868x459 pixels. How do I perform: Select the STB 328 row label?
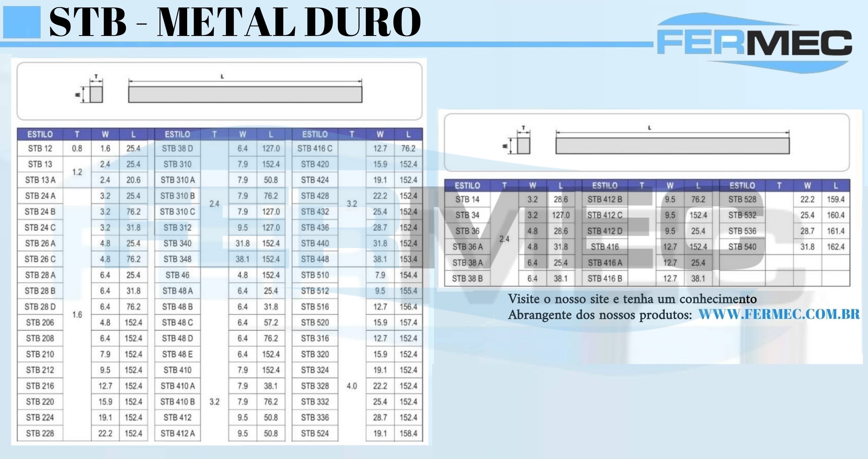(x=315, y=386)
